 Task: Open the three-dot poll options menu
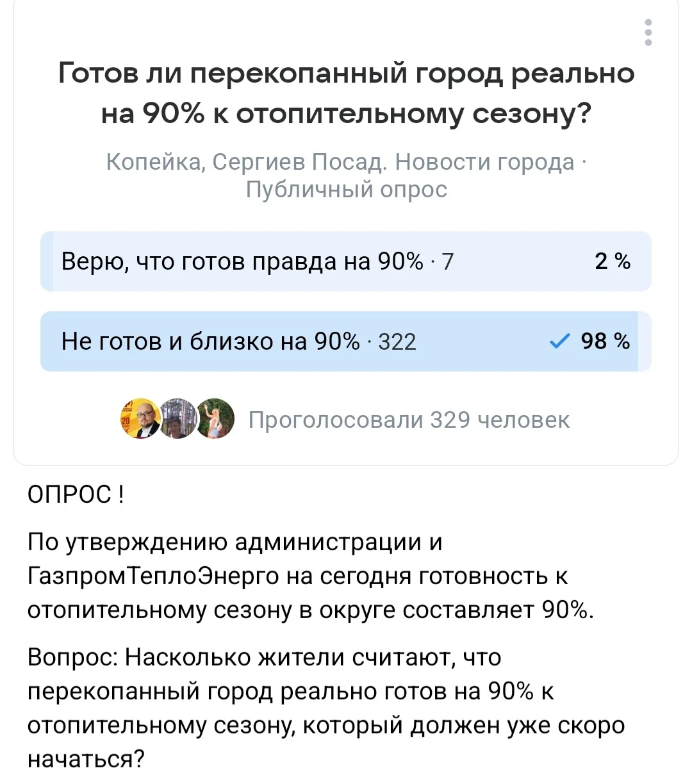point(648,32)
